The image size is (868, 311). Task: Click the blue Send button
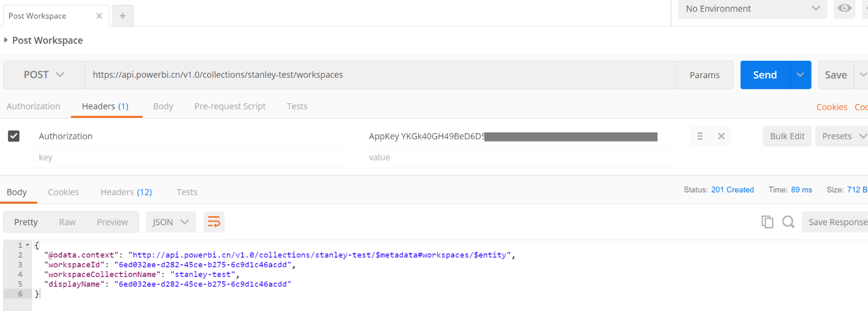coord(764,75)
